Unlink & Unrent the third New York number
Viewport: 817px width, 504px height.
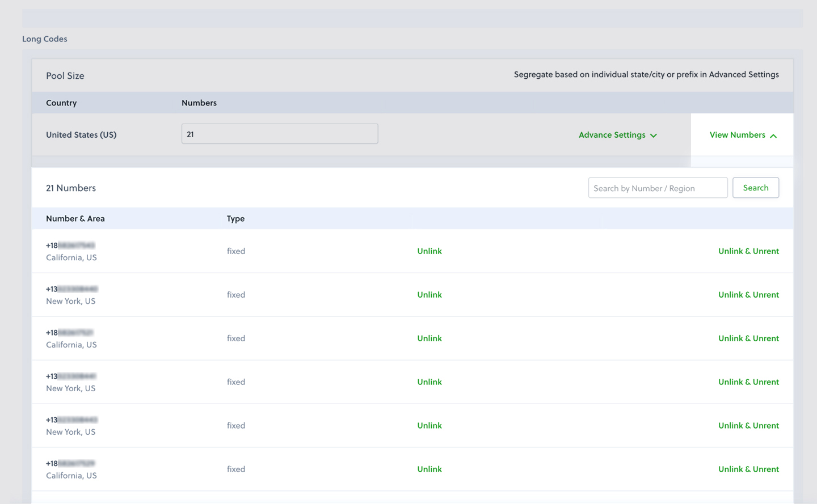tap(748, 426)
